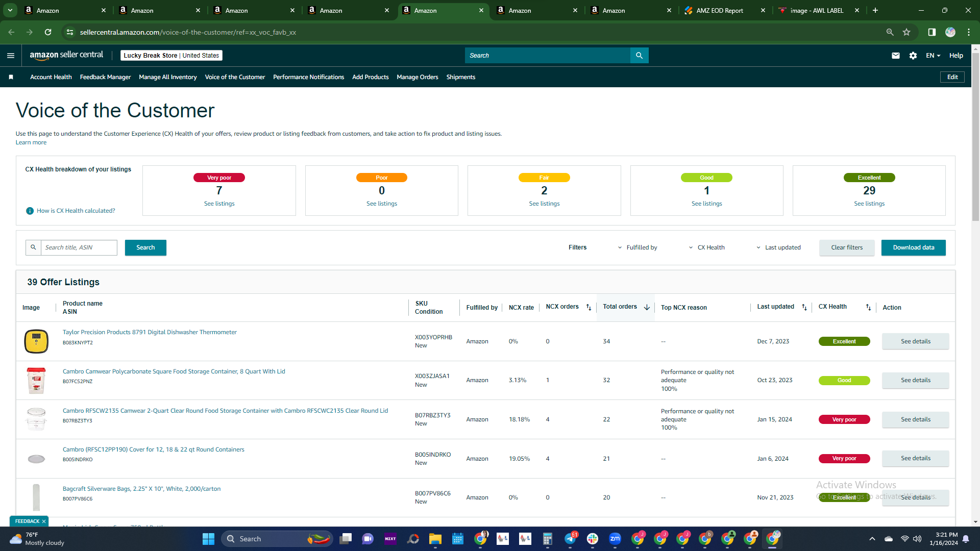
Task: Open Performance Notifications menu item
Action: pos(308,77)
